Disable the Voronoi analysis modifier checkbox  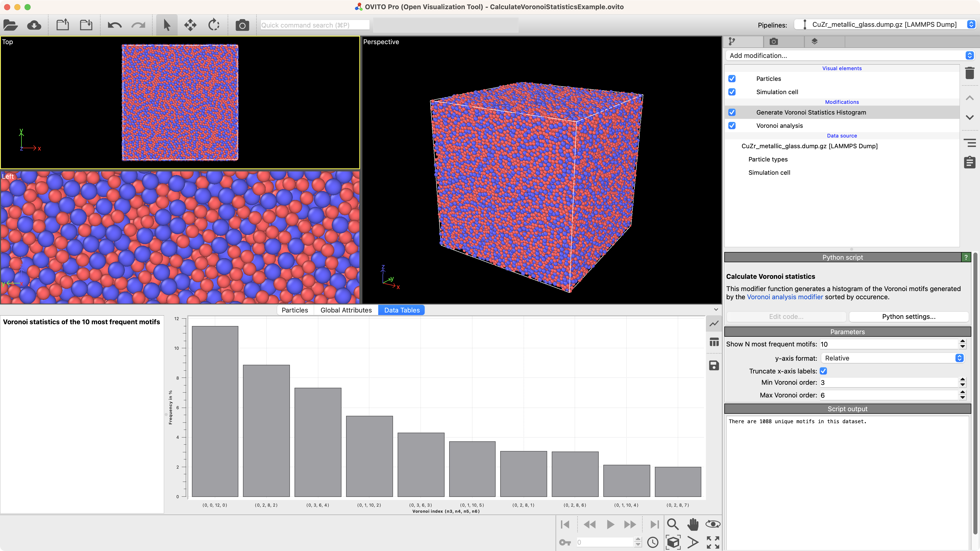732,126
